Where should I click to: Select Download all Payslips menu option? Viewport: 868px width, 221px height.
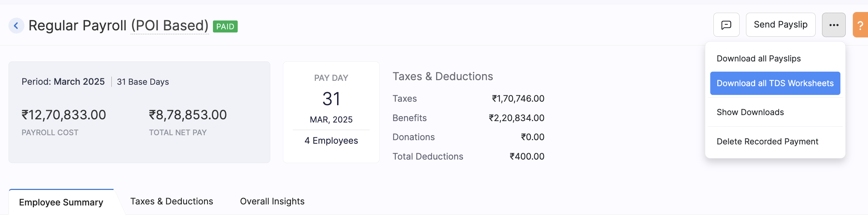click(x=758, y=59)
